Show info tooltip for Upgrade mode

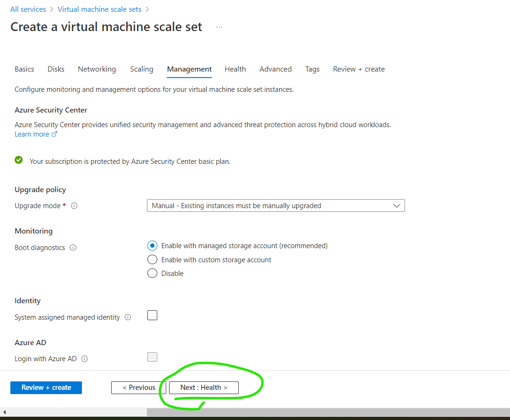coord(74,206)
